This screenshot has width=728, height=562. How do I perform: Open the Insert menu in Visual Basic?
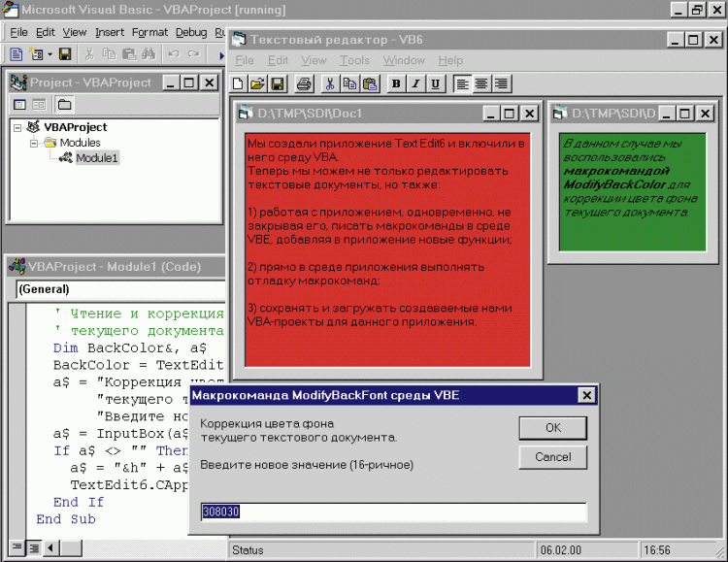pyautogui.click(x=110, y=32)
